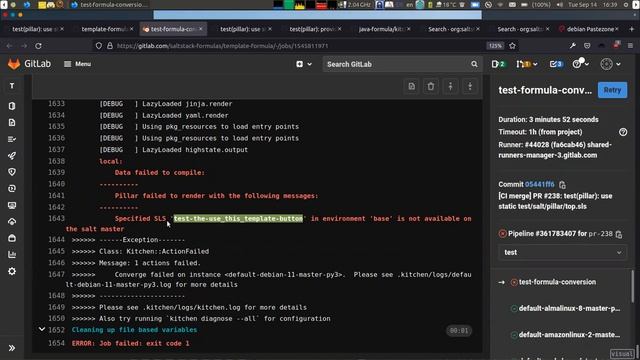640x360 pixels.
Task: Click the GitLab fox logo
Action: 14,64
